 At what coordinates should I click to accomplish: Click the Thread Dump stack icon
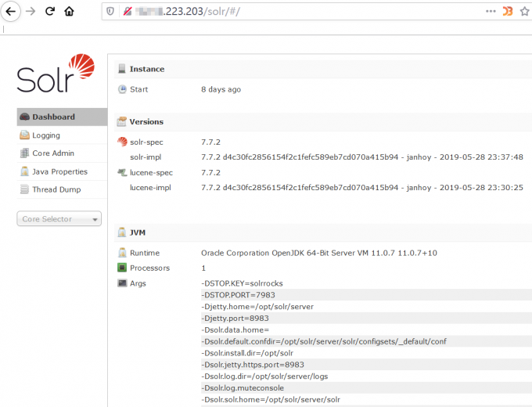point(24,189)
